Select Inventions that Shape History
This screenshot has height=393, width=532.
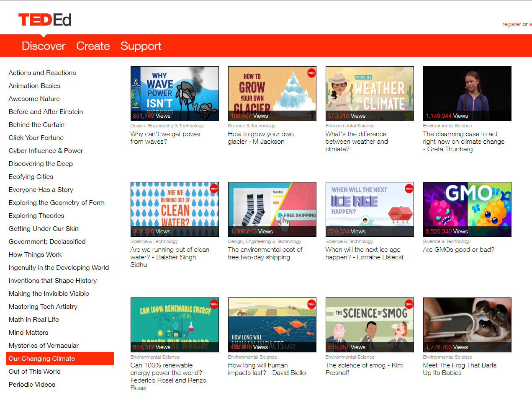[53, 281]
